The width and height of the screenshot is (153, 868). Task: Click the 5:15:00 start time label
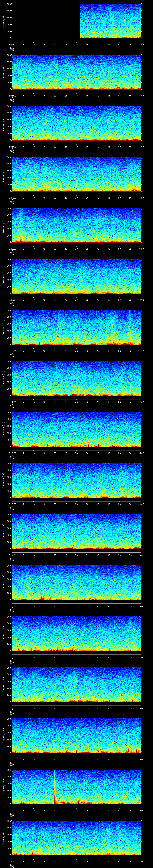tap(12, 606)
